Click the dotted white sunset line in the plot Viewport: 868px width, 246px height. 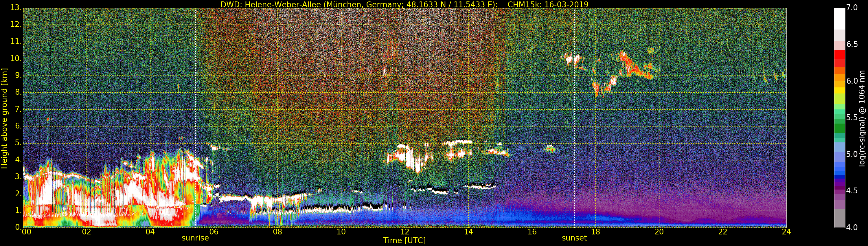click(x=575, y=118)
